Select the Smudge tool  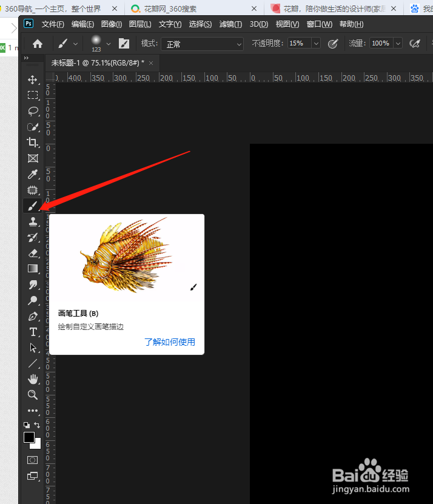click(x=33, y=284)
